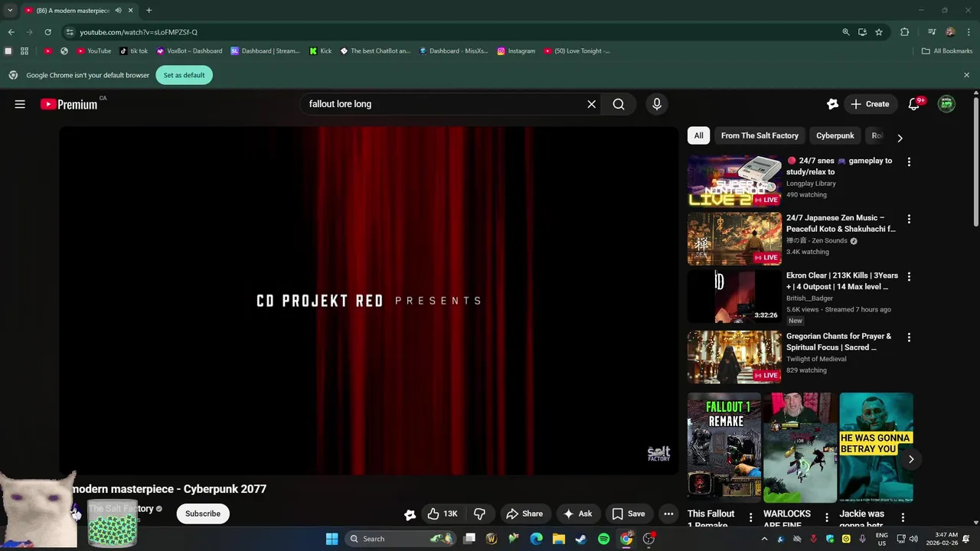Screen dimensions: 980x551
Task: Share the Cyberpunk 2077 video
Action: click(524, 514)
